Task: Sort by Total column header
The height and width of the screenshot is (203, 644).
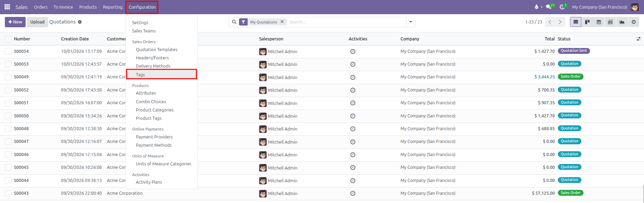Action: click(x=550, y=39)
